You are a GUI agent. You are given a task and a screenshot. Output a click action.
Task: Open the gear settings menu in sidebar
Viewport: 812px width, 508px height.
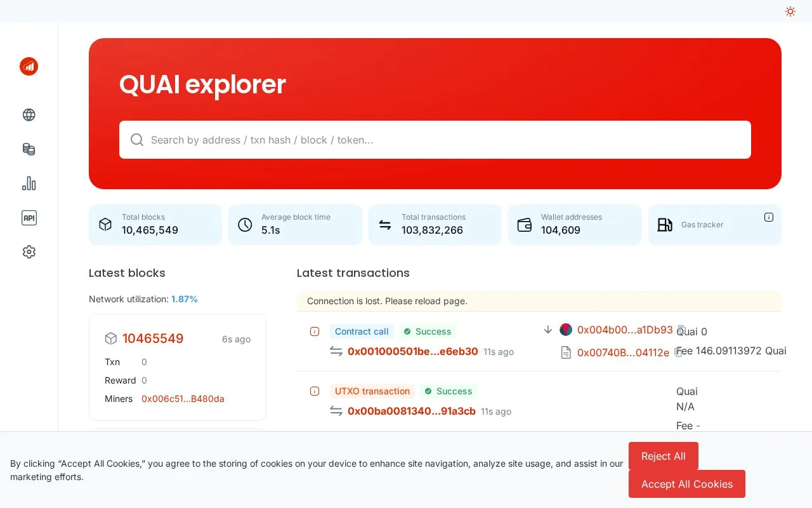[x=29, y=252]
